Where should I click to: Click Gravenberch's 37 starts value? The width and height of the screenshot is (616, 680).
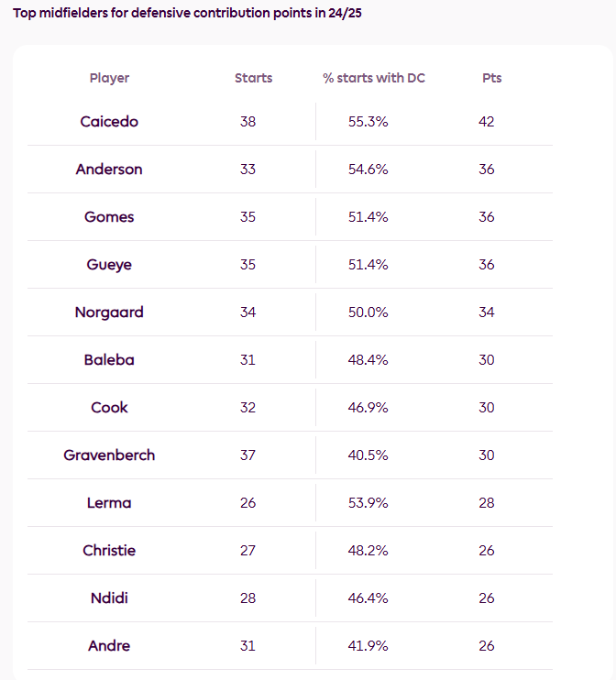coord(247,455)
